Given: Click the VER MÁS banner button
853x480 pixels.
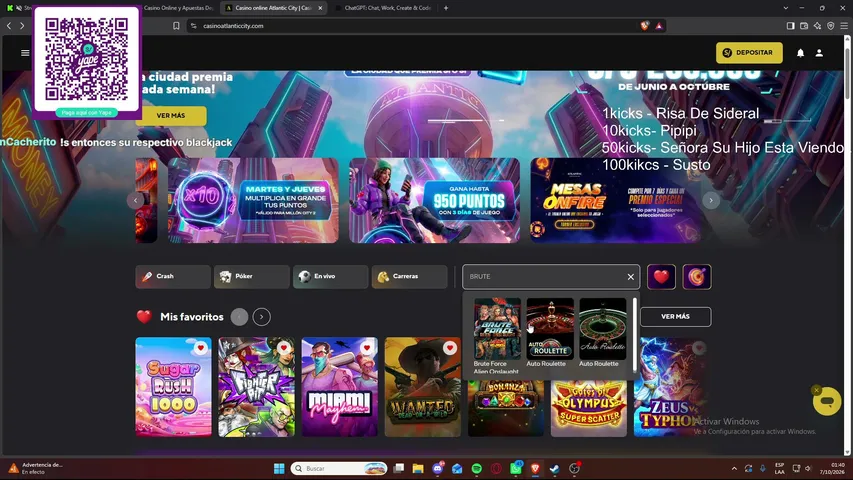Looking at the screenshot, I should point(171,115).
